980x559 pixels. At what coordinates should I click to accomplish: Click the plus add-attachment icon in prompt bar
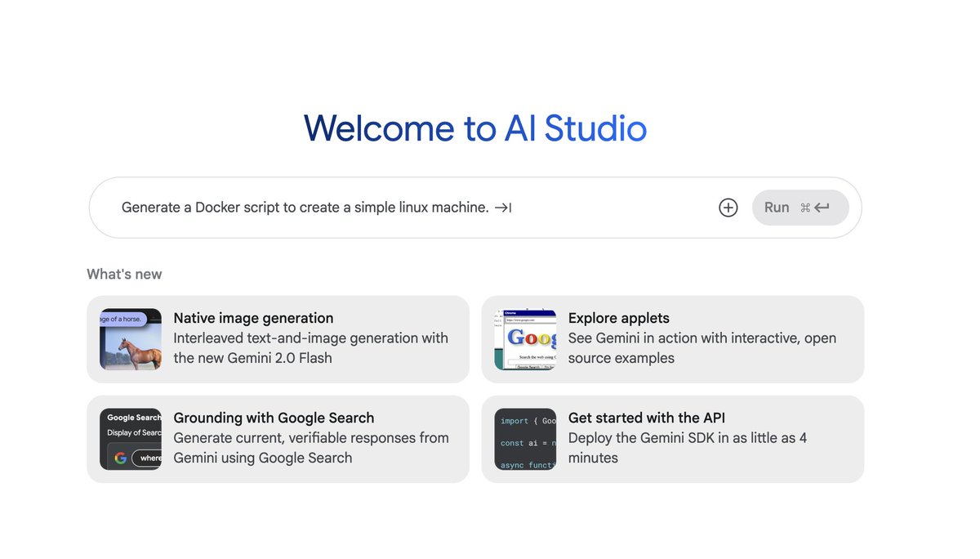click(x=728, y=208)
